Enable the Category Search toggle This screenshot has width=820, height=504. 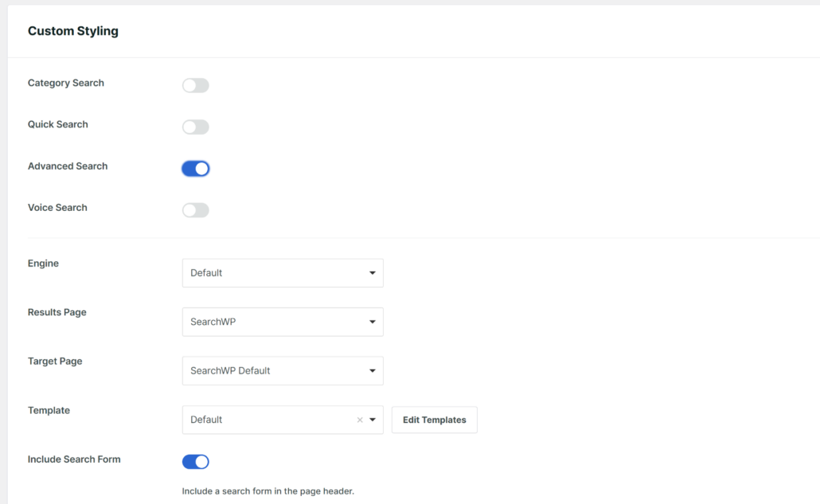(196, 85)
